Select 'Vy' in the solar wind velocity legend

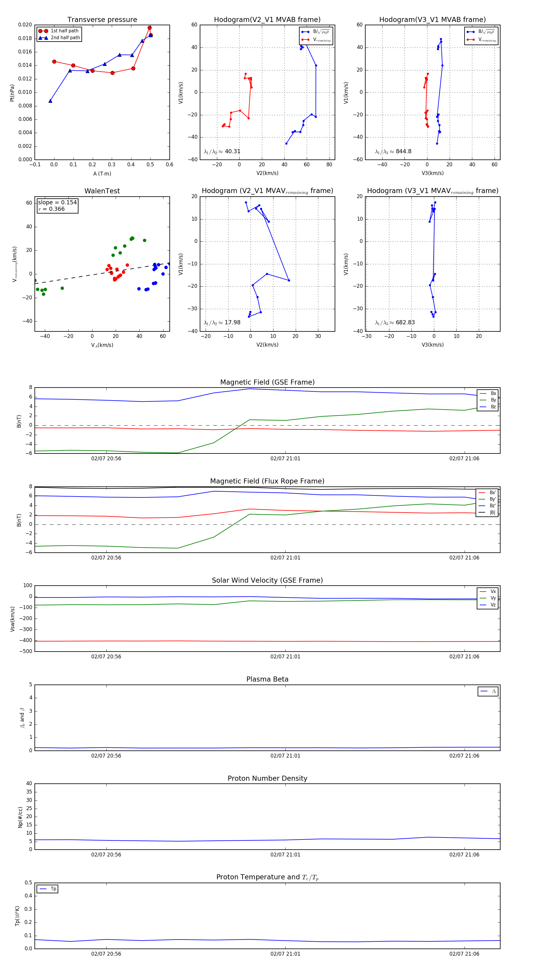click(x=488, y=598)
